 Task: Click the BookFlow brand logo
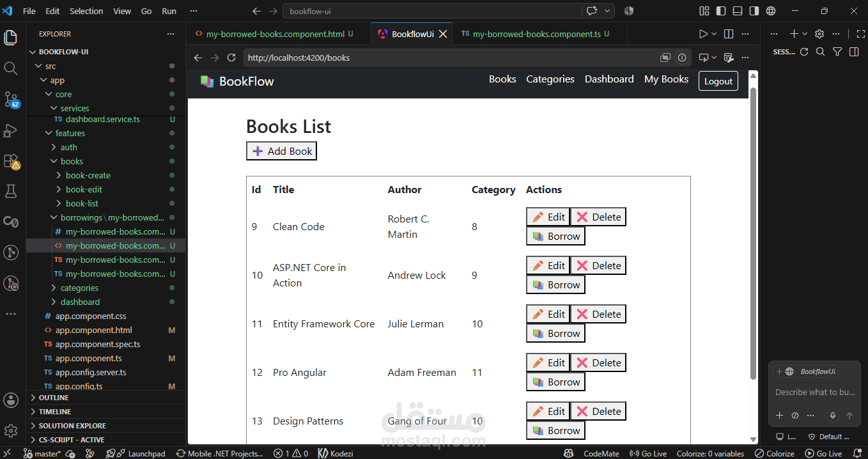(237, 81)
